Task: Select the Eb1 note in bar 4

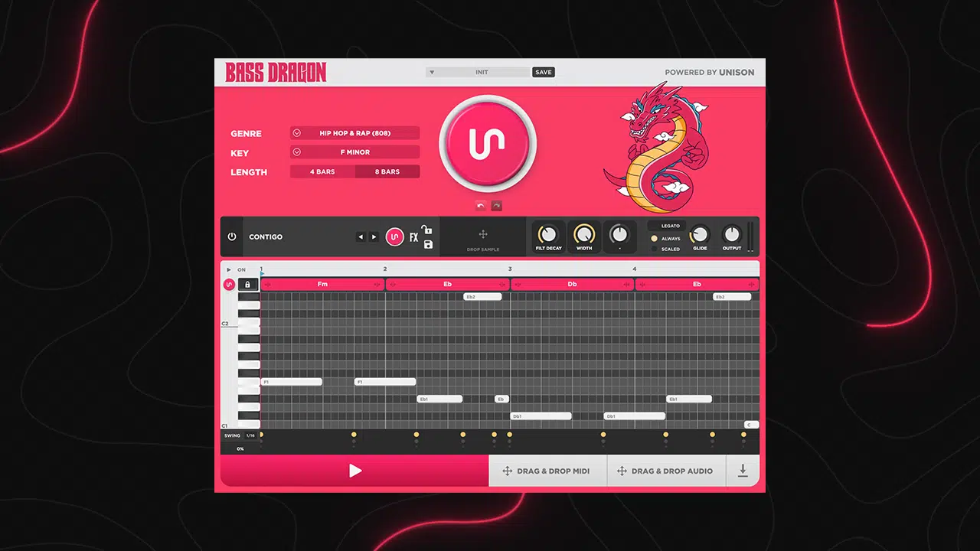Action: 689,399
